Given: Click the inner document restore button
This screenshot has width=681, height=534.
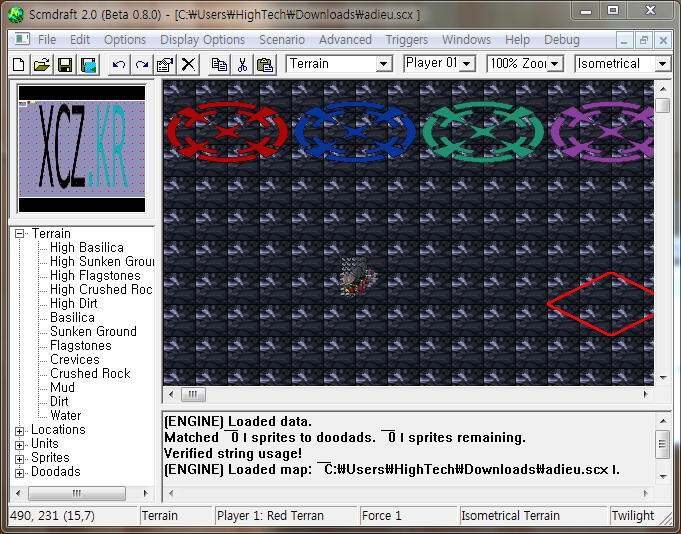Looking at the screenshot, I should pos(644,40).
